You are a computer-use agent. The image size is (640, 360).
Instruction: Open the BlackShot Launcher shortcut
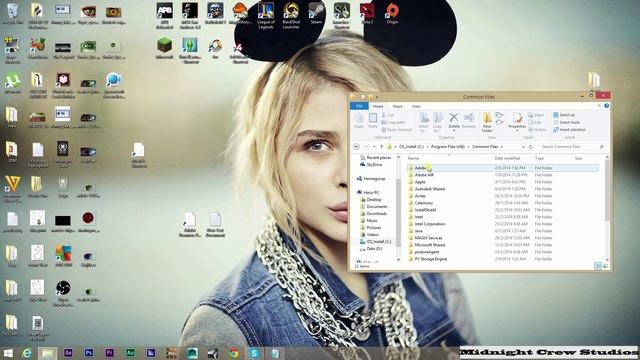tap(291, 16)
